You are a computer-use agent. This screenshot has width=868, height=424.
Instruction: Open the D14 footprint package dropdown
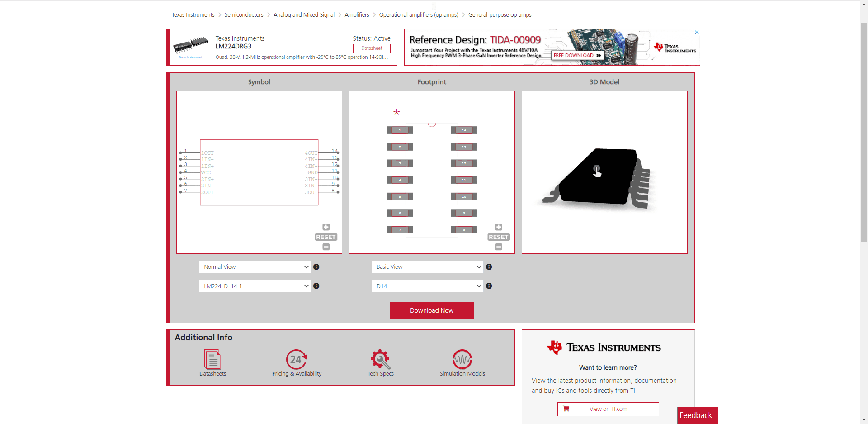(x=428, y=286)
